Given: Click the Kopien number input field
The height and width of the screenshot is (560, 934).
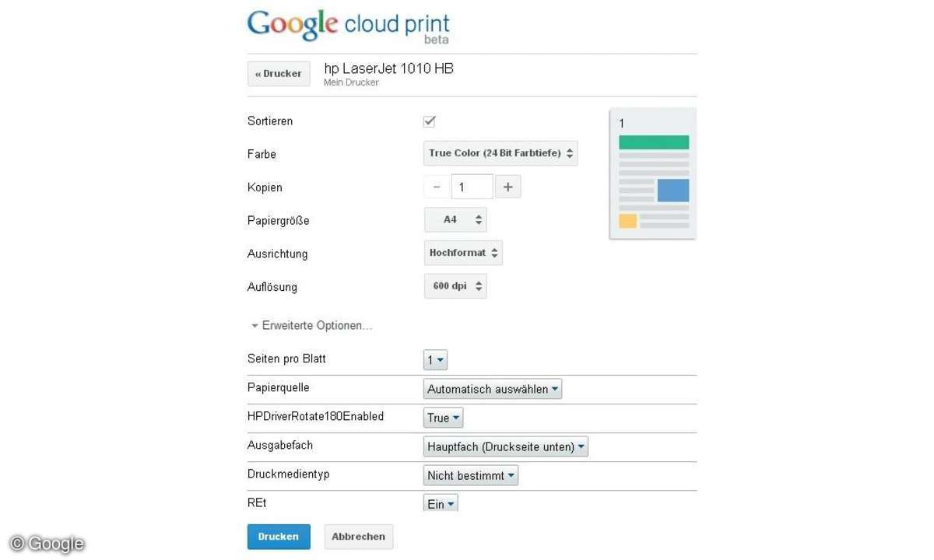Looking at the screenshot, I should [472, 187].
